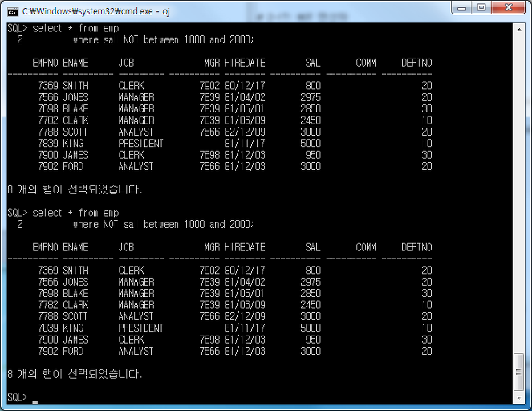Minimize the cmd.exe window
The image size is (532, 411).
[x=461, y=8]
